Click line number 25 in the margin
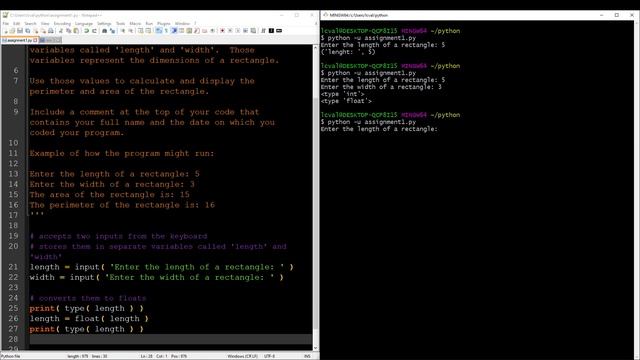This screenshot has height=360, width=640. [13, 309]
